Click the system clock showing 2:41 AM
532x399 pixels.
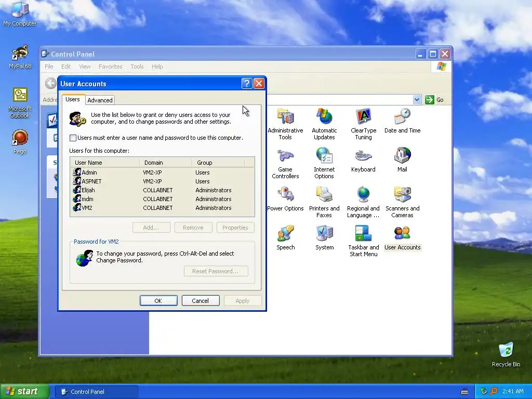[513, 392]
